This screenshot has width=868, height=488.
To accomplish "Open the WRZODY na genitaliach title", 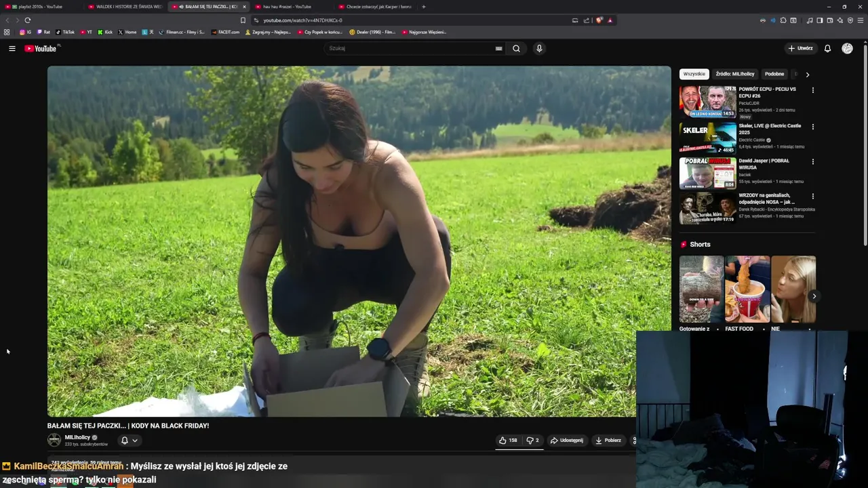I will pyautogui.click(x=768, y=199).
